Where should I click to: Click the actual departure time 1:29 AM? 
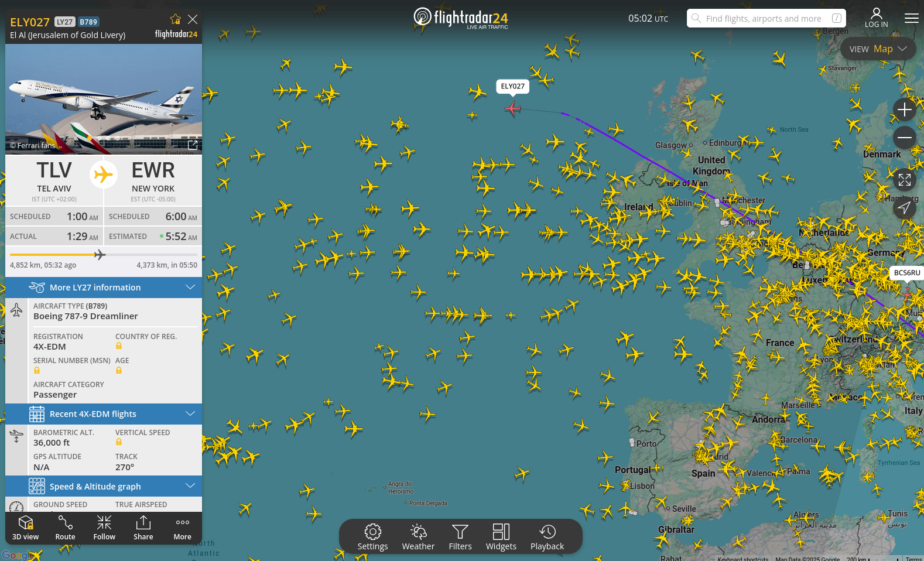pyautogui.click(x=83, y=237)
